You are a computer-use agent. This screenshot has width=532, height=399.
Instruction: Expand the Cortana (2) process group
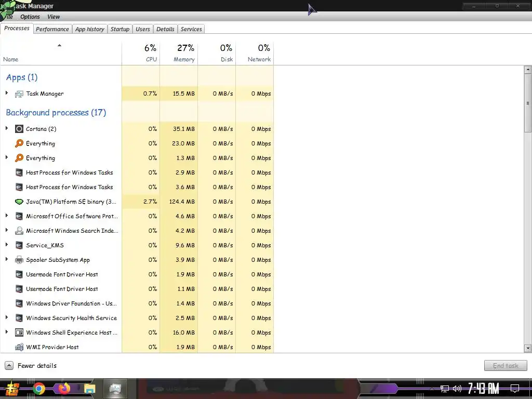click(6, 128)
